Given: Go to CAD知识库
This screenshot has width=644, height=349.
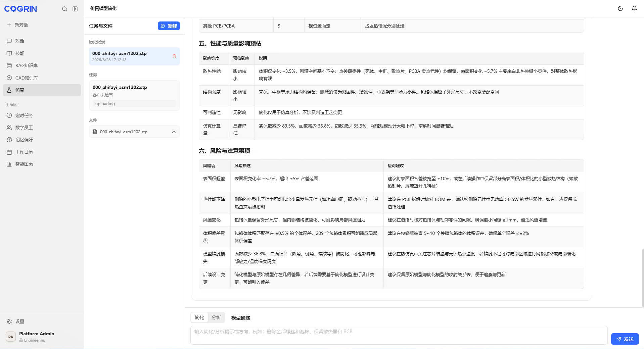Looking at the screenshot, I should tap(42, 78).
